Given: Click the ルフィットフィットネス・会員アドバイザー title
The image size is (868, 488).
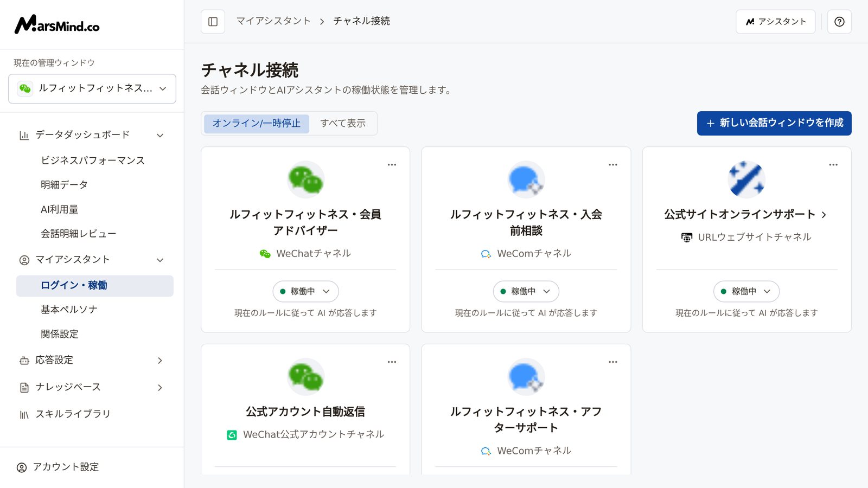Looking at the screenshot, I should 305,222.
